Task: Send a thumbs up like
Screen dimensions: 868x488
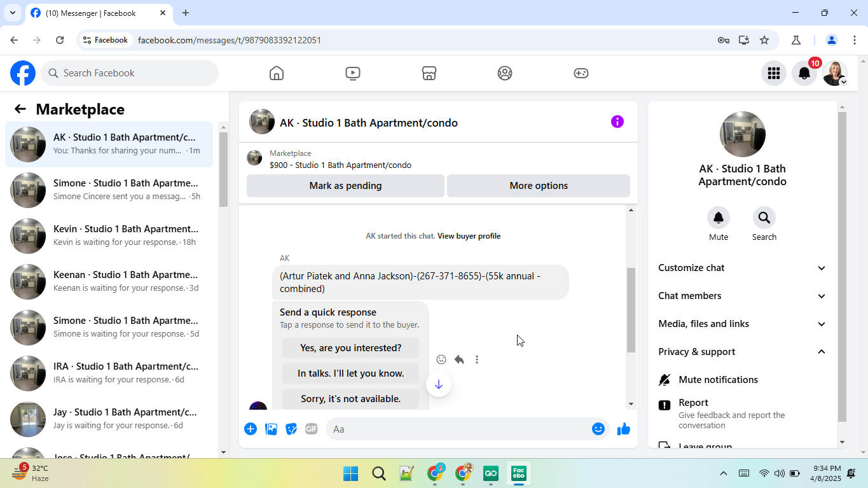Action: click(624, 429)
